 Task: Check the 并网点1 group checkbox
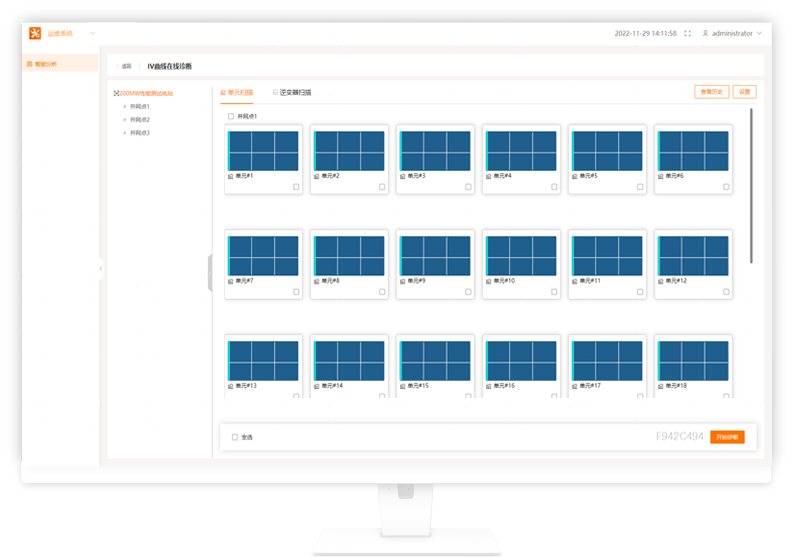[x=231, y=116]
